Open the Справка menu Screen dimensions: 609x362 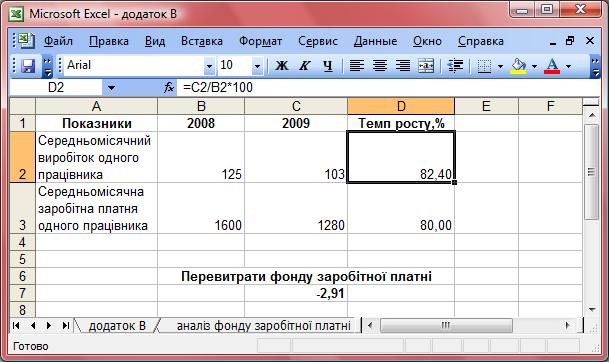480,41
